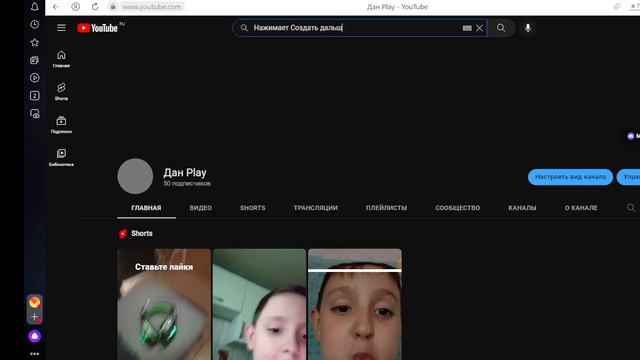Select the ГЛАВНАЯ channel tab
Image resolution: width=640 pixels, height=360 pixels.
146,208
